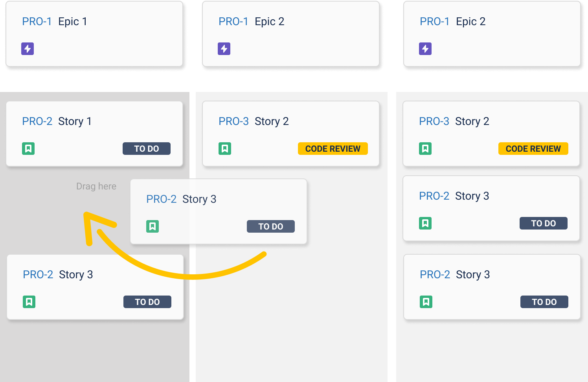Open PRO-3 link in the middle column Story 2
The image size is (588, 382).
coord(234,121)
